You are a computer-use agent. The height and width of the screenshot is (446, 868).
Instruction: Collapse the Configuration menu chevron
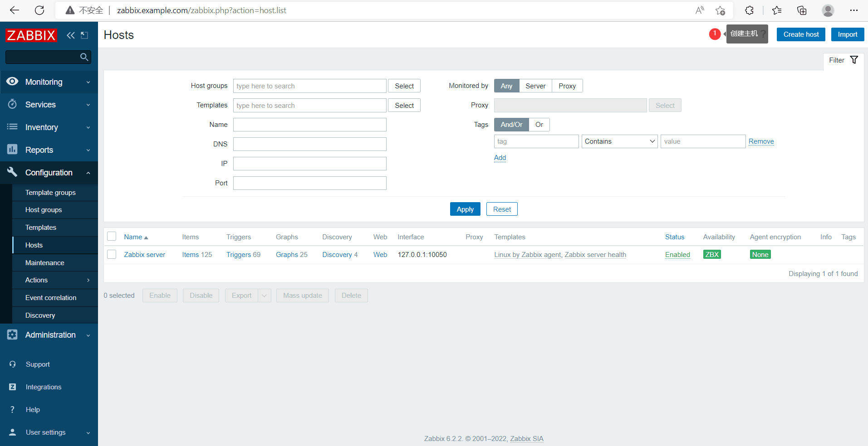point(88,173)
